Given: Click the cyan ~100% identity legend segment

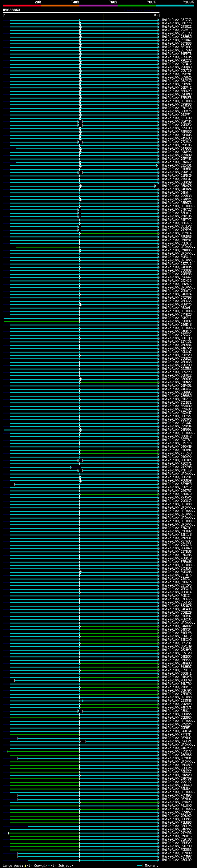Looking at the screenshot, I should pos(175,6).
